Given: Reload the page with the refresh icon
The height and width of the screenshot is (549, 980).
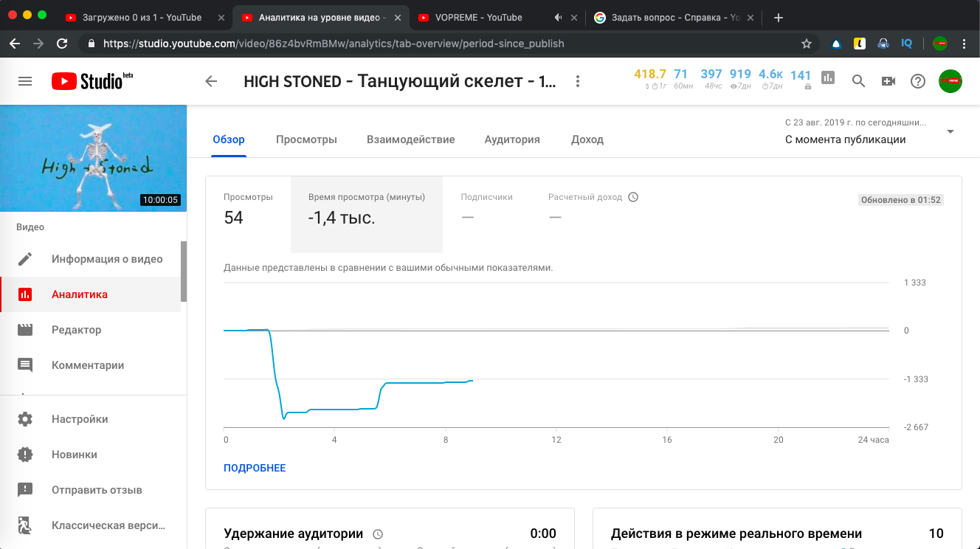Looking at the screenshot, I should 62,44.
